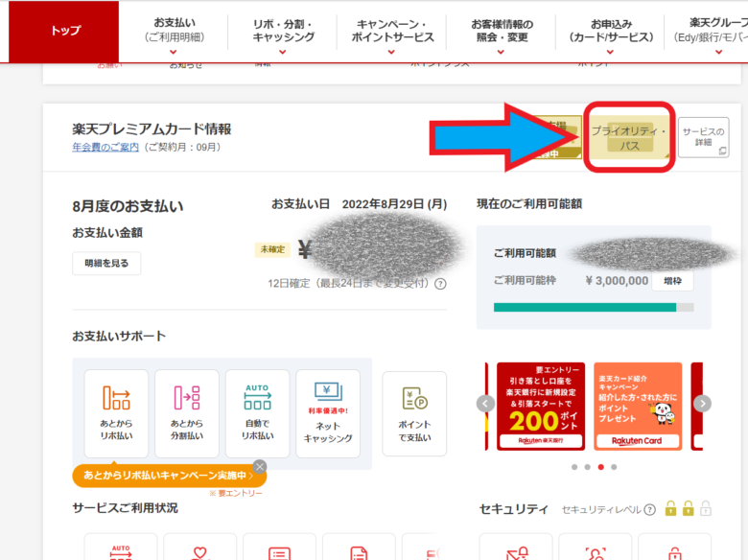Expand chevron under 楽天グループ menu
The height and width of the screenshot is (560, 748).
[719, 52]
